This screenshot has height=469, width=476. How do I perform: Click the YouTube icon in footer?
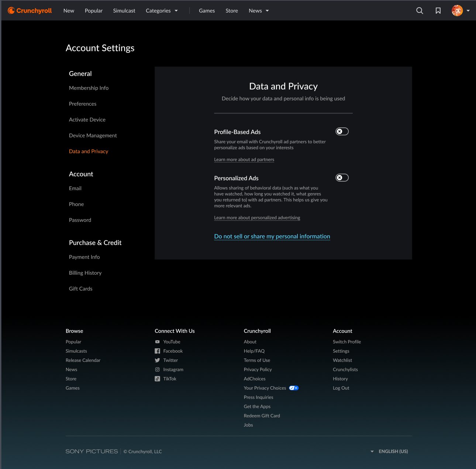[158, 342]
